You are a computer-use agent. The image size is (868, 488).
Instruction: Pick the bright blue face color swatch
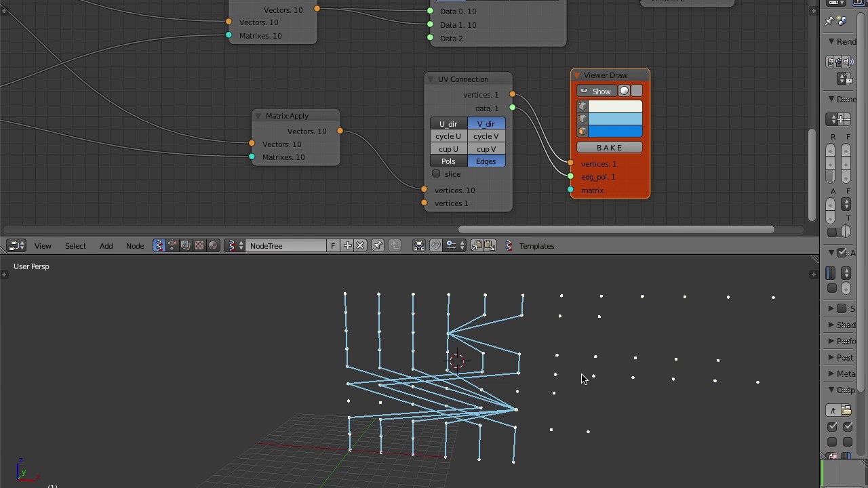615,131
